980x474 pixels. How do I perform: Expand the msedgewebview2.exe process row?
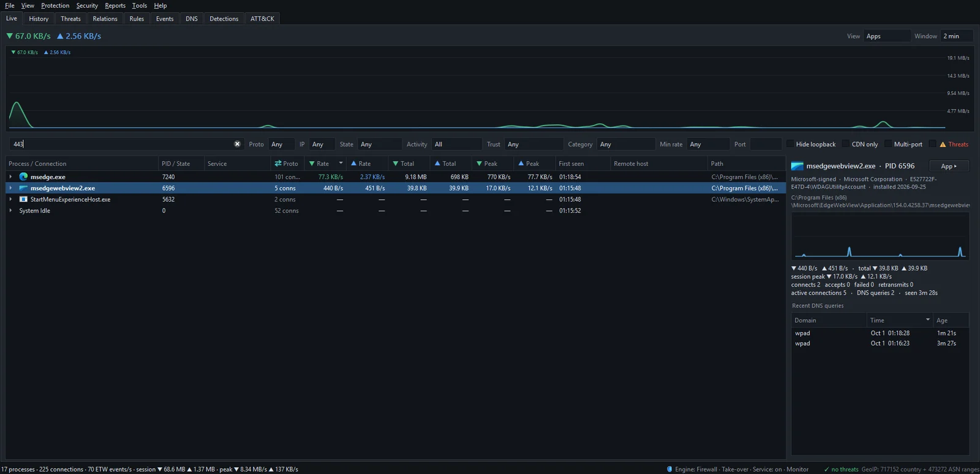10,188
